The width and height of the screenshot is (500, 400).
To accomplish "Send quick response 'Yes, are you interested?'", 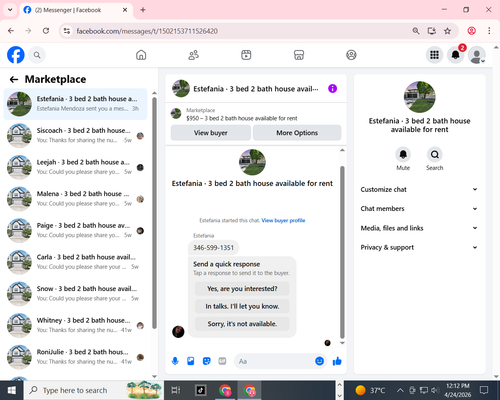I will (x=242, y=289).
